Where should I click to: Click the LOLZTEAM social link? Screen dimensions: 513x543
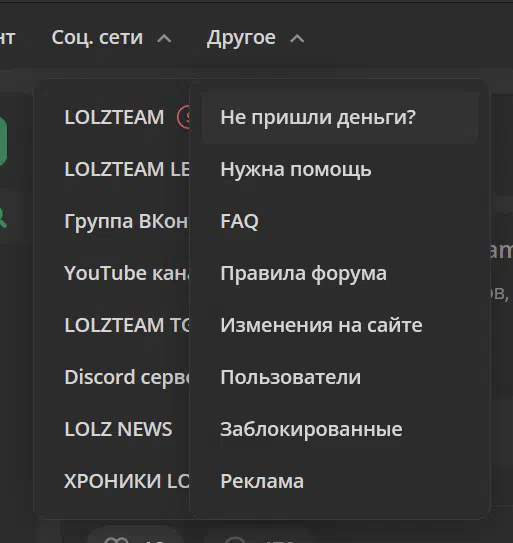click(114, 117)
